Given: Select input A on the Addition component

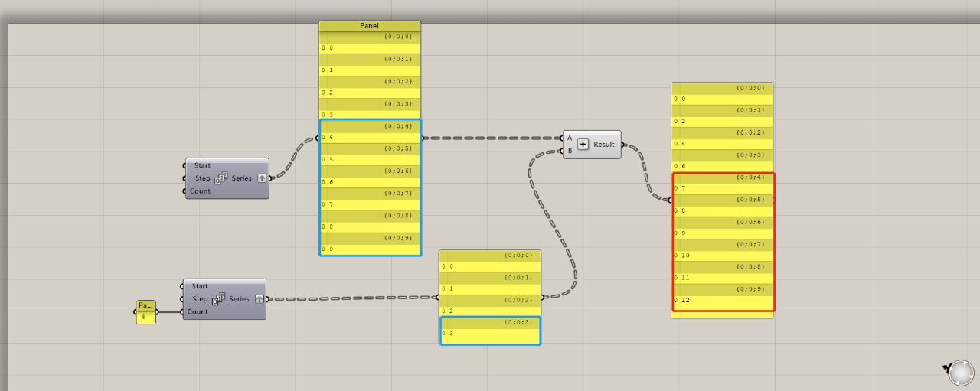Looking at the screenshot, I should coord(569,138).
